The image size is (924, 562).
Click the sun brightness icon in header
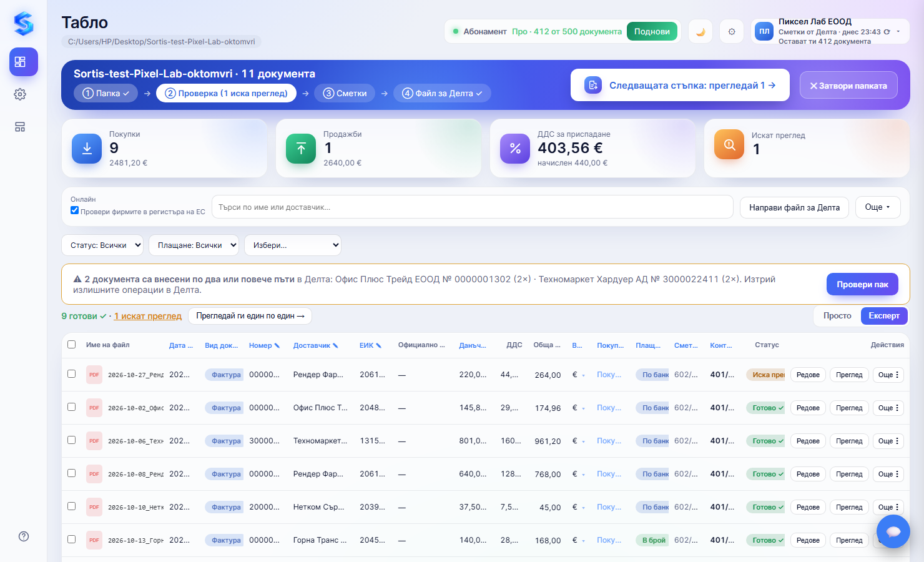point(732,31)
